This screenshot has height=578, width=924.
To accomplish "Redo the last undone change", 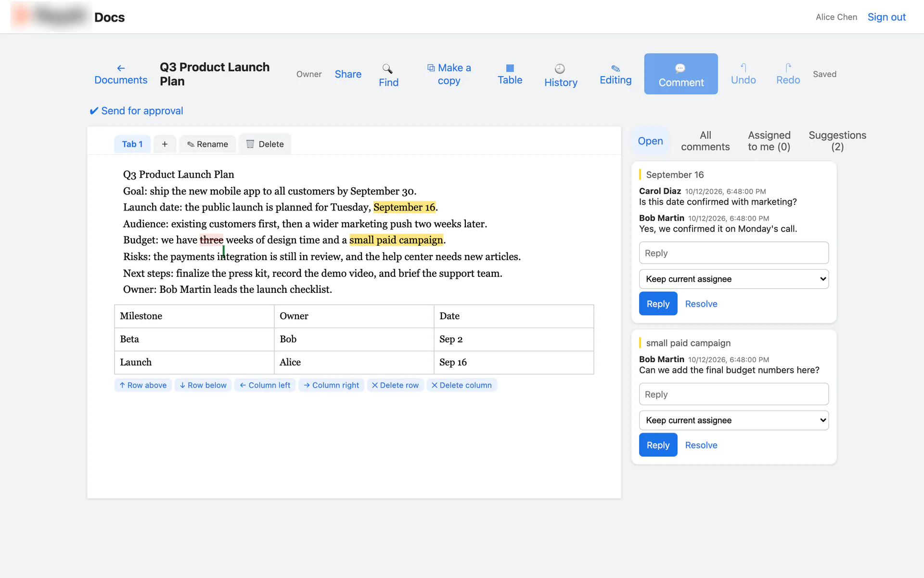I will (x=788, y=74).
